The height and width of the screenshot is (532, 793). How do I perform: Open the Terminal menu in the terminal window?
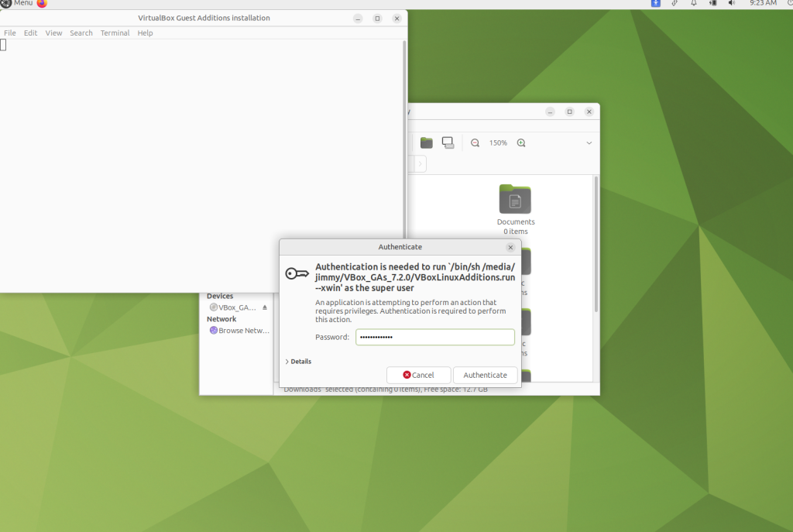tap(115, 33)
